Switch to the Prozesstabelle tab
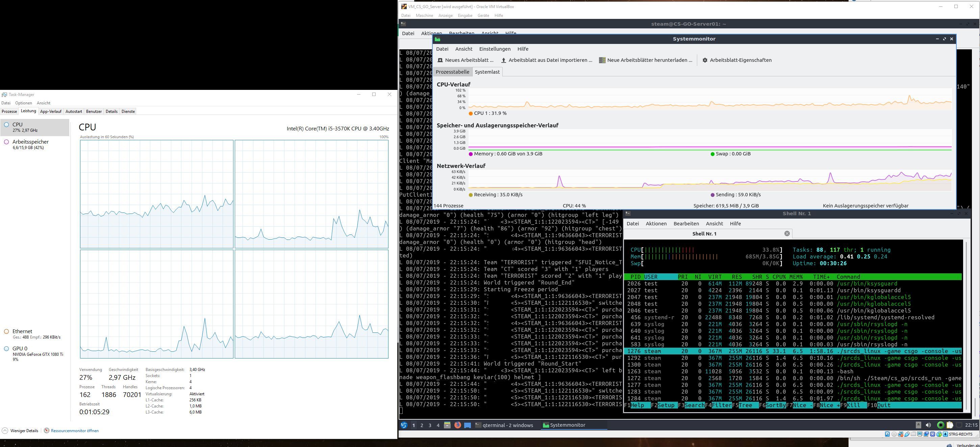 pyautogui.click(x=452, y=72)
